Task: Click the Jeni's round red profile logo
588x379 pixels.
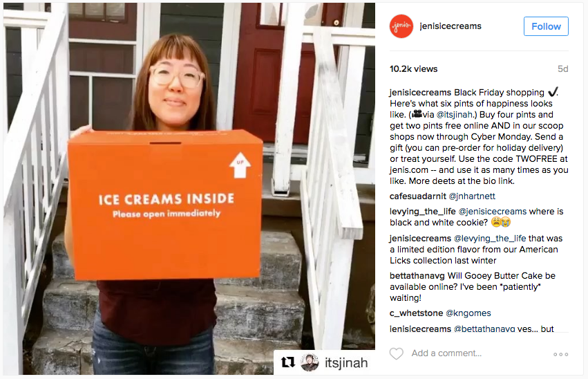Action: (x=401, y=26)
